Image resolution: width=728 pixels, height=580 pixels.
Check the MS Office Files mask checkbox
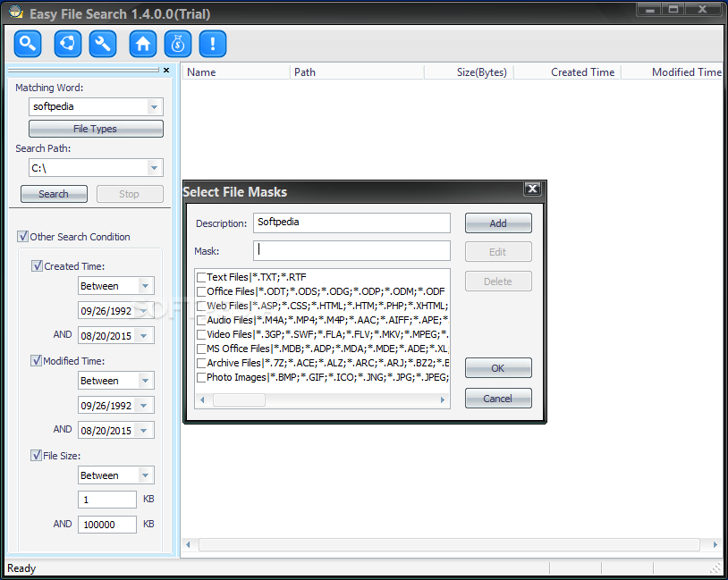(201, 349)
